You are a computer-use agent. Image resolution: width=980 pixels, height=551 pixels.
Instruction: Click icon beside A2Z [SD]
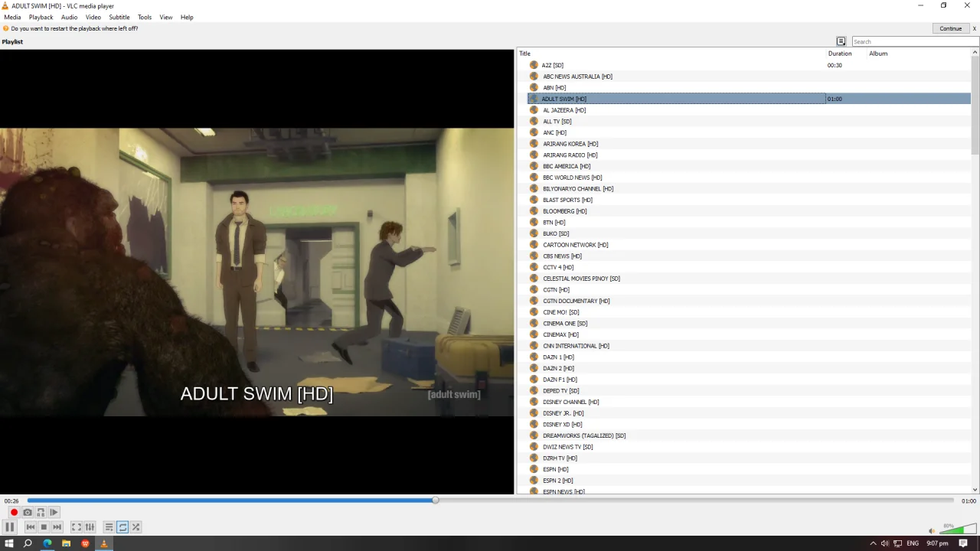pos(534,65)
